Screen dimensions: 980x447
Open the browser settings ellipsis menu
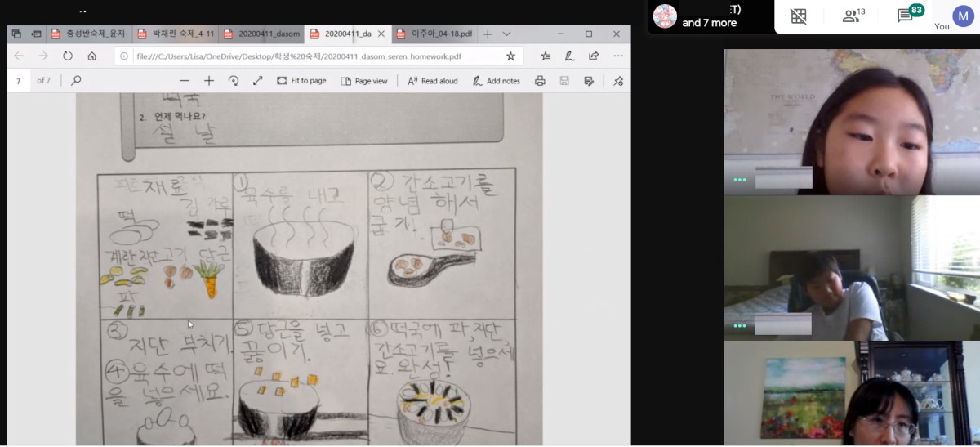[618, 56]
